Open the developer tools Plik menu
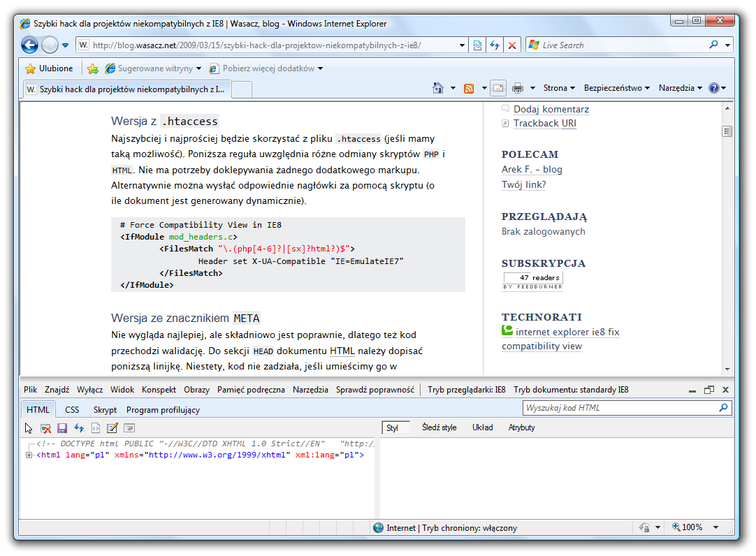 pyautogui.click(x=30, y=390)
